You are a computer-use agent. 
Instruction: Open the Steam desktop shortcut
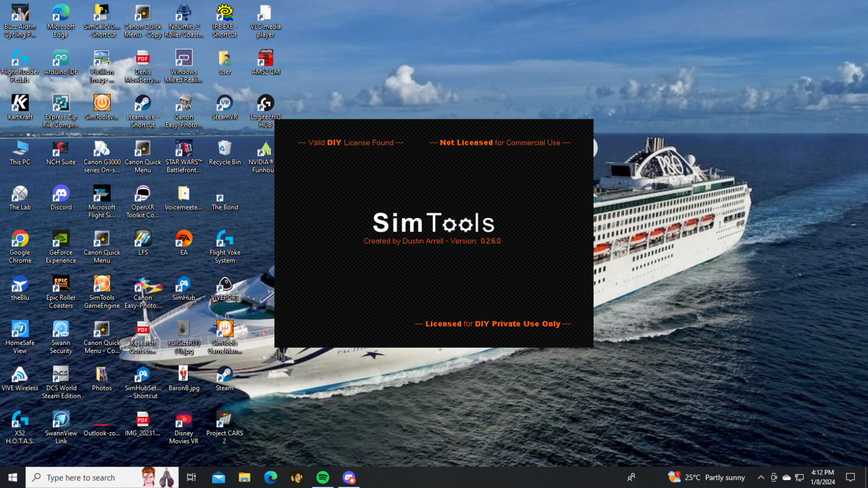[225, 378]
